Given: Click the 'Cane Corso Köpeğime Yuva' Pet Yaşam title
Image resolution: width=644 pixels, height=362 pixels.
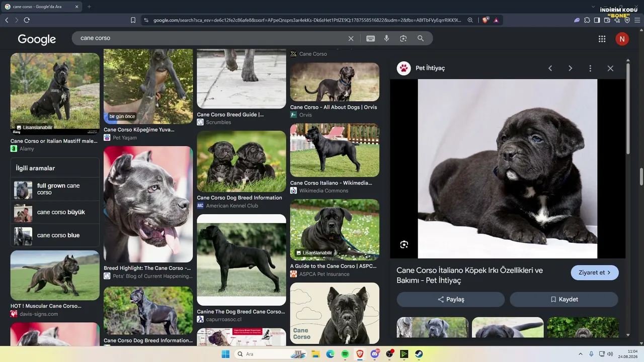Looking at the screenshot, I should 139,130.
